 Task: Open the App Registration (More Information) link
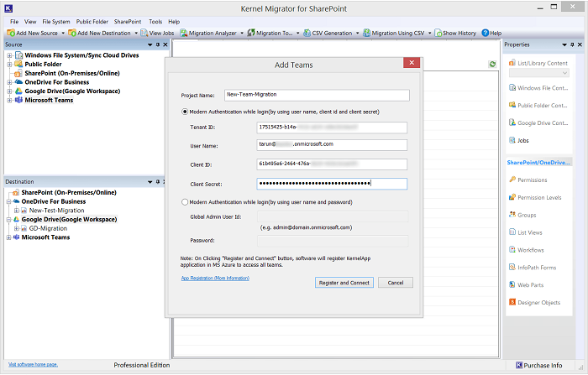pos(215,278)
